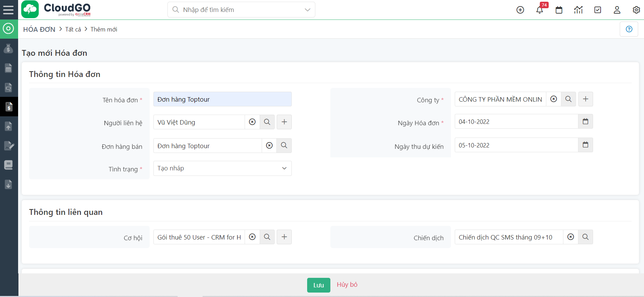Image resolution: width=644 pixels, height=297 pixels.
Task: Open the calendar icon in top bar
Action: click(559, 10)
